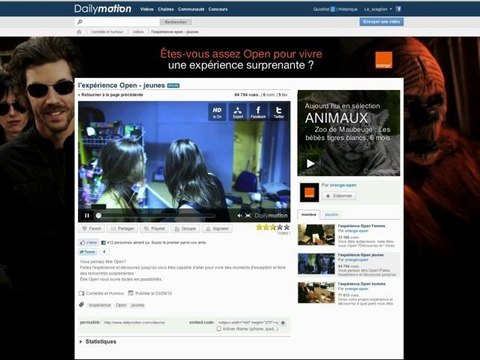The image size is (480, 360).
Task: Rate the video five stars
Action: (286, 227)
